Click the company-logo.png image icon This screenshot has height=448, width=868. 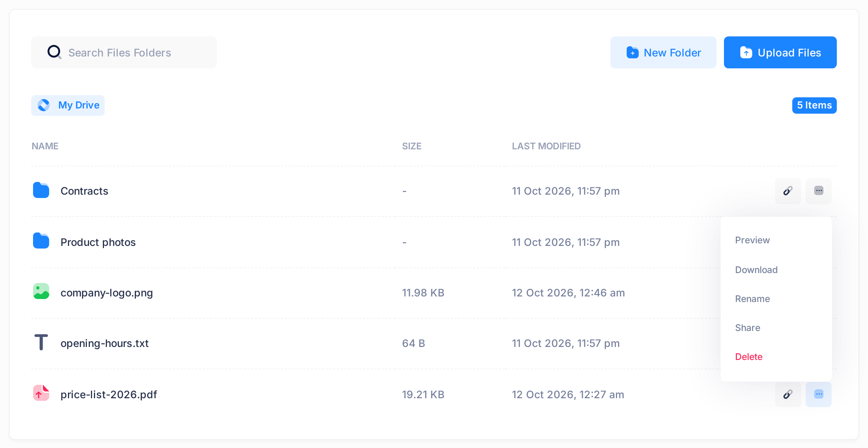[x=41, y=292]
